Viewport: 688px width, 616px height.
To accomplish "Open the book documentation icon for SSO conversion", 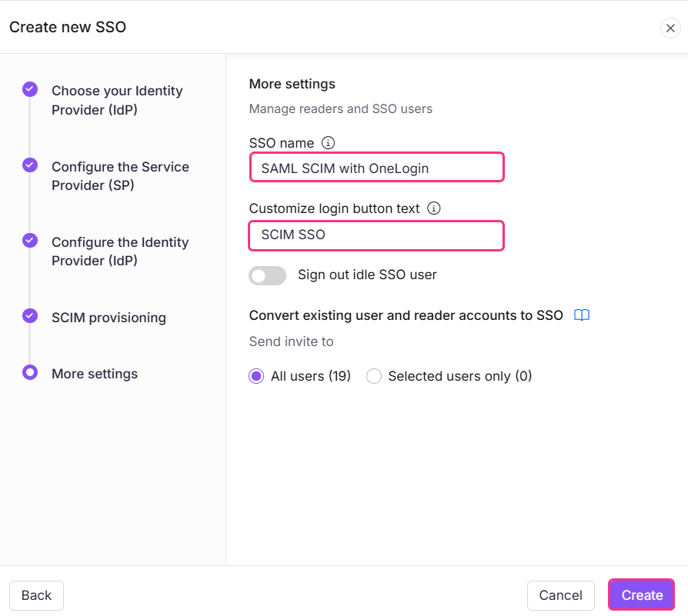I will (581, 315).
